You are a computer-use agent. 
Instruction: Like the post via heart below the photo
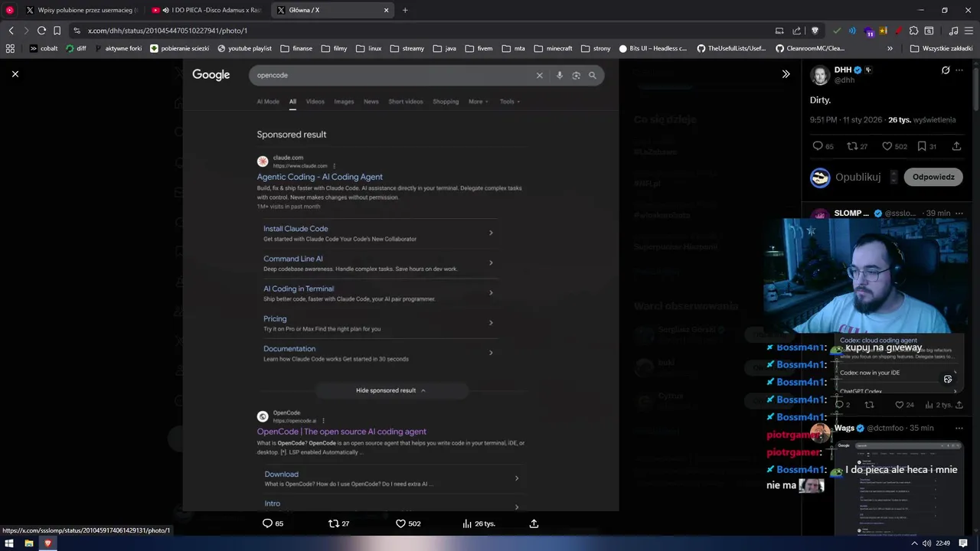400,523
